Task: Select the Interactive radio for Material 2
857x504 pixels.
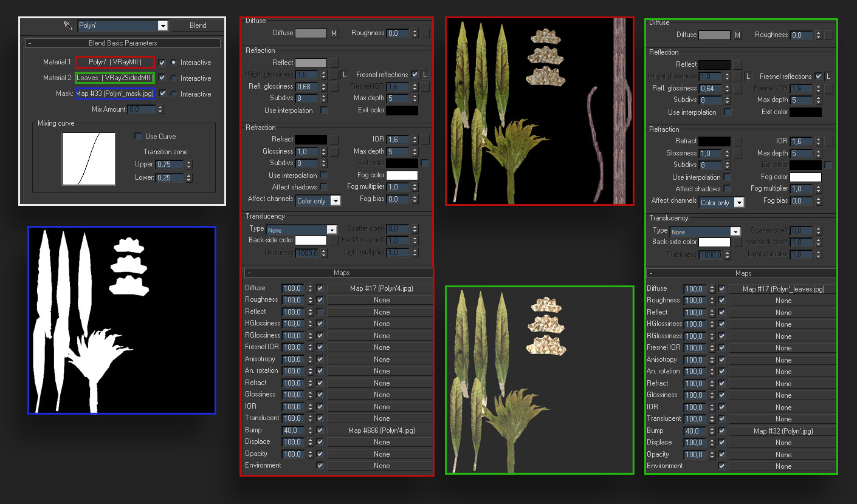Action: (174, 78)
